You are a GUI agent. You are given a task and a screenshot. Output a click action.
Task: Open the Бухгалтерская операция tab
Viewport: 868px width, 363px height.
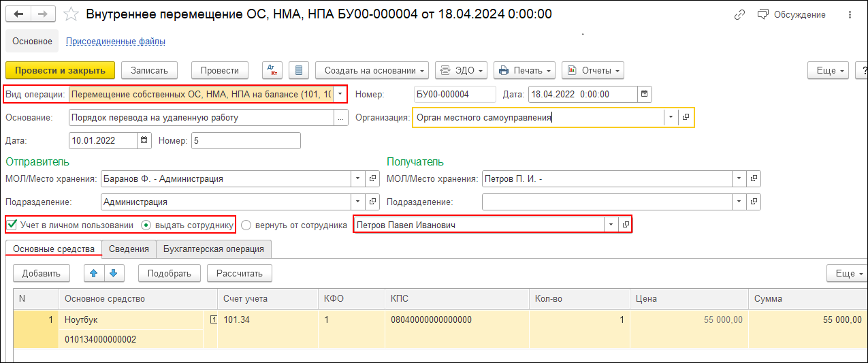pyautogui.click(x=214, y=249)
